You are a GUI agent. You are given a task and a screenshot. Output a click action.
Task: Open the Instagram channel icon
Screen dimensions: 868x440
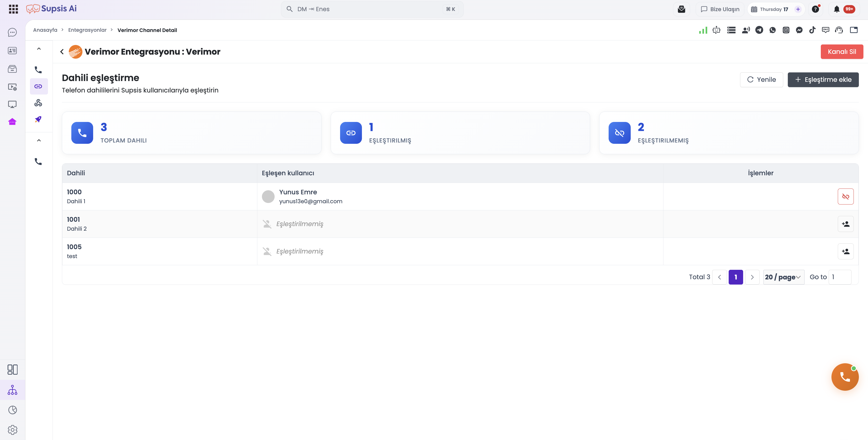click(786, 30)
